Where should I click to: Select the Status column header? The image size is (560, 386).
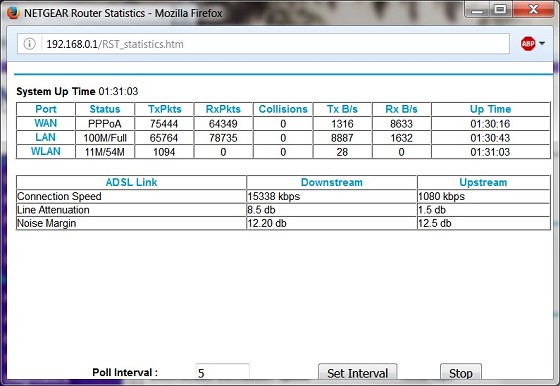tap(105, 109)
